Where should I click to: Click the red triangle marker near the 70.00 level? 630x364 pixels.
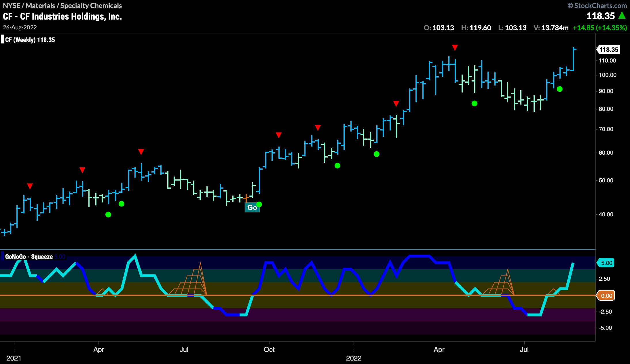point(318,128)
